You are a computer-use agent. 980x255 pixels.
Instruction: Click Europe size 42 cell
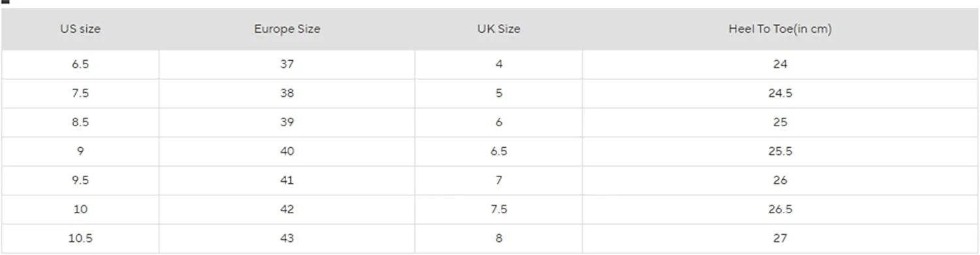[x=287, y=209]
